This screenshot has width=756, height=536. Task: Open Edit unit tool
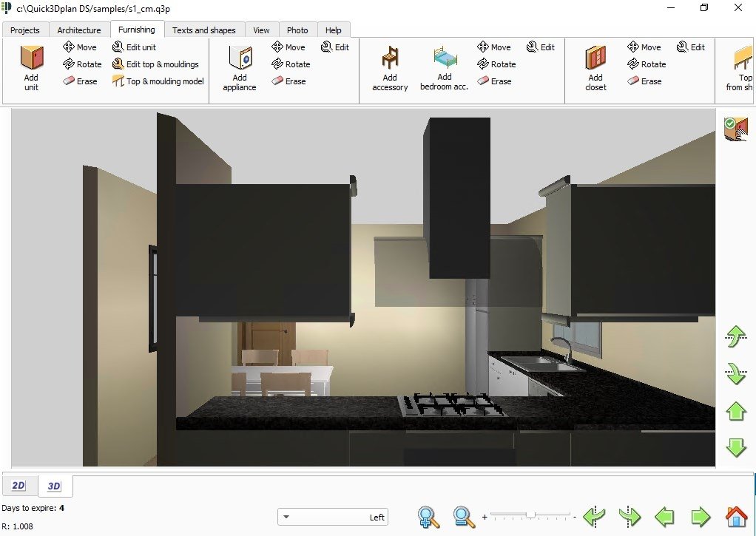click(x=134, y=47)
